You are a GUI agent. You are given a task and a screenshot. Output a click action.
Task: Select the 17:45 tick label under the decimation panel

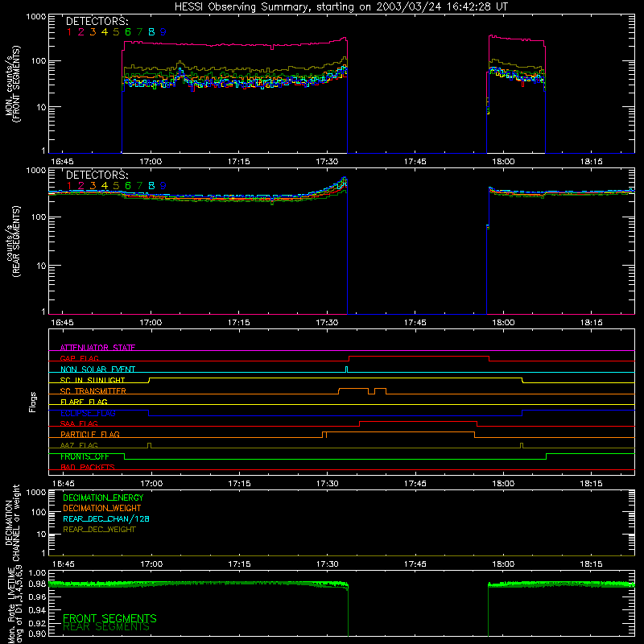(x=415, y=564)
